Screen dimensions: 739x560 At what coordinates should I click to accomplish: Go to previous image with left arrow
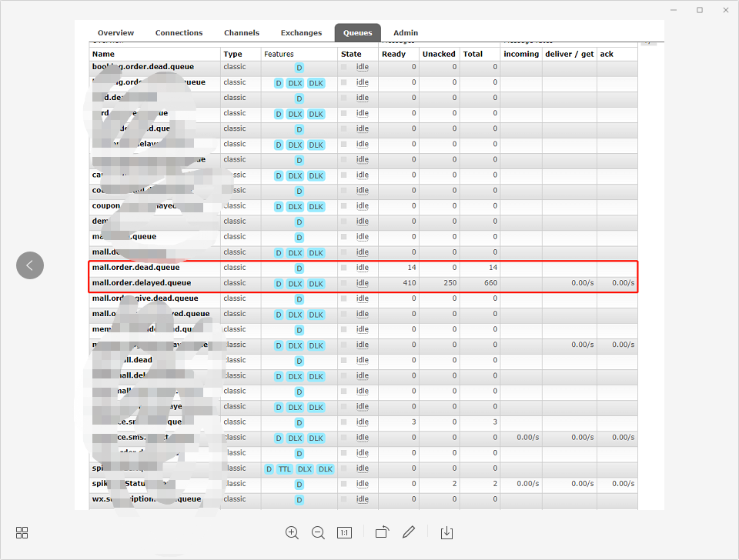(x=30, y=265)
